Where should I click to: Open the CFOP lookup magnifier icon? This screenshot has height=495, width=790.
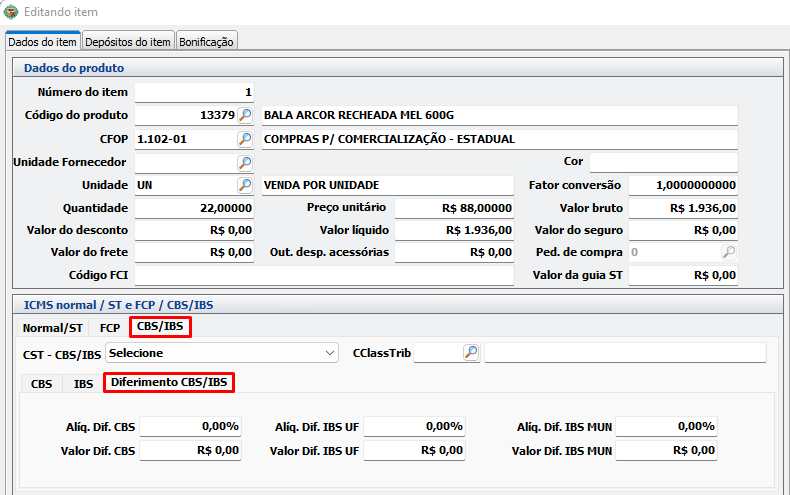[x=245, y=139]
